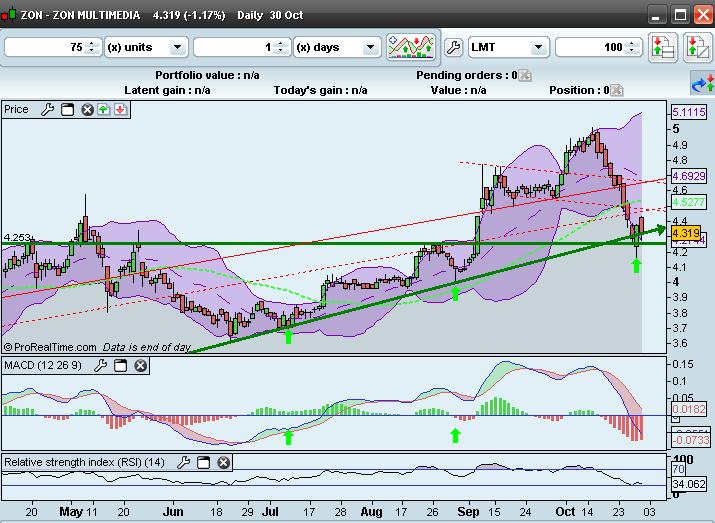715x523 pixels.
Task: Remove the MACD panel with X icon
Action: pyautogui.click(x=140, y=365)
